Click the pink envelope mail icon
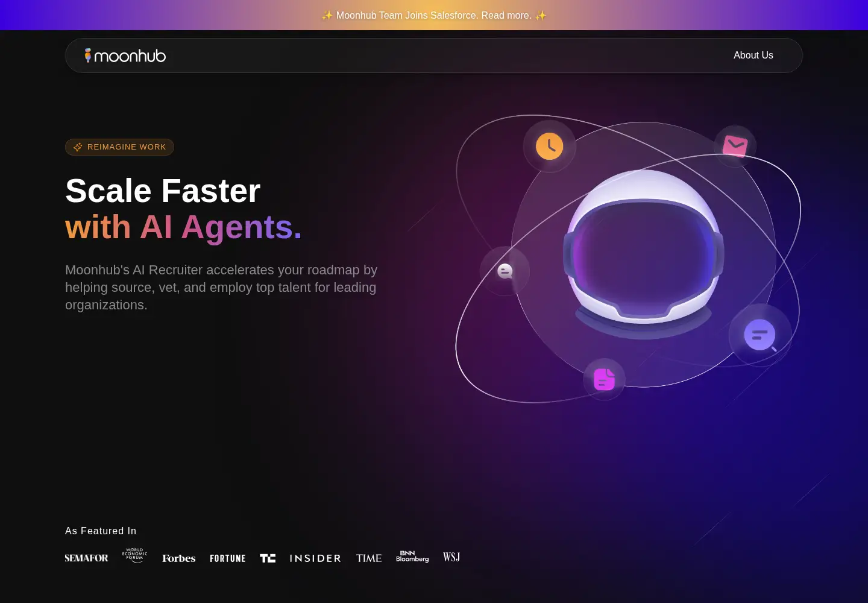 pos(735,146)
